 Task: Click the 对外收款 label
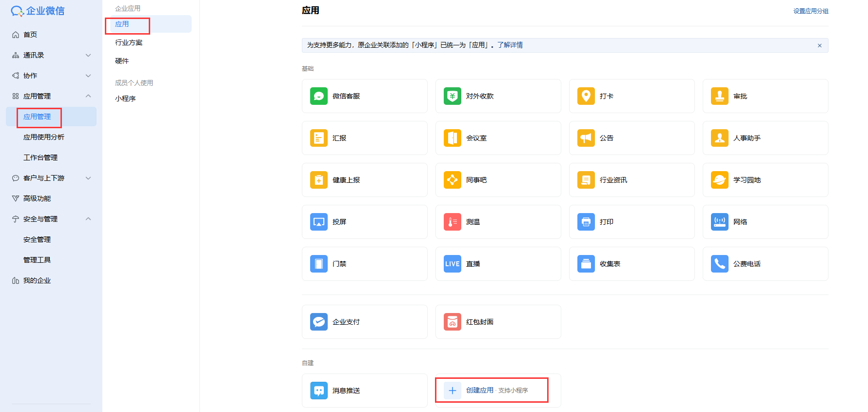point(480,96)
